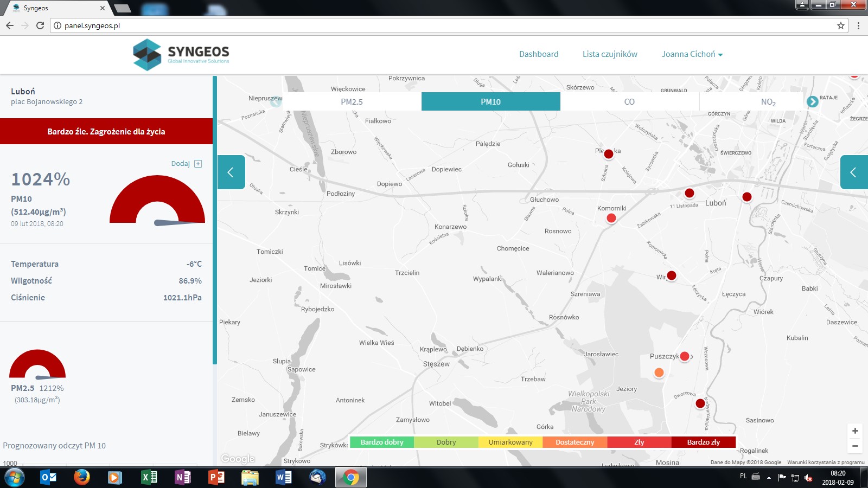Click the previous pollutant tabs arrow near Niepruszewo

click(x=276, y=101)
